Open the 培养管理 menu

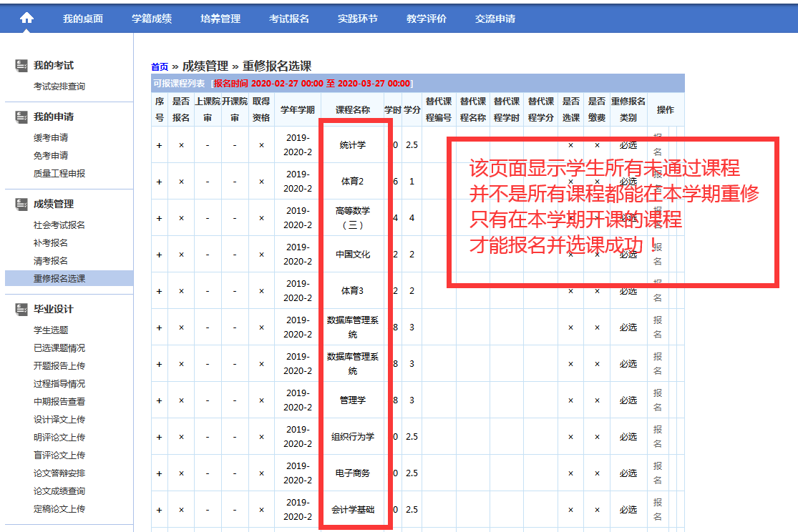point(220,19)
